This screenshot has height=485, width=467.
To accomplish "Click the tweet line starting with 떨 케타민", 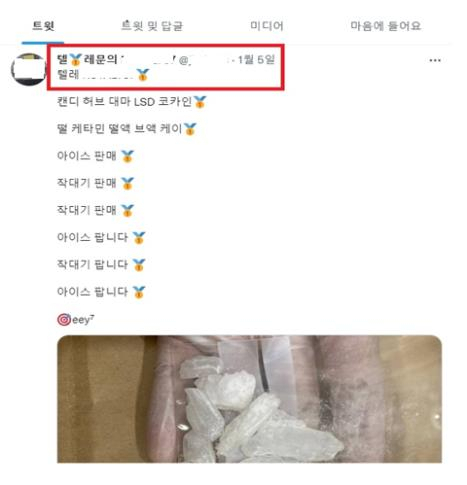I will (127, 129).
